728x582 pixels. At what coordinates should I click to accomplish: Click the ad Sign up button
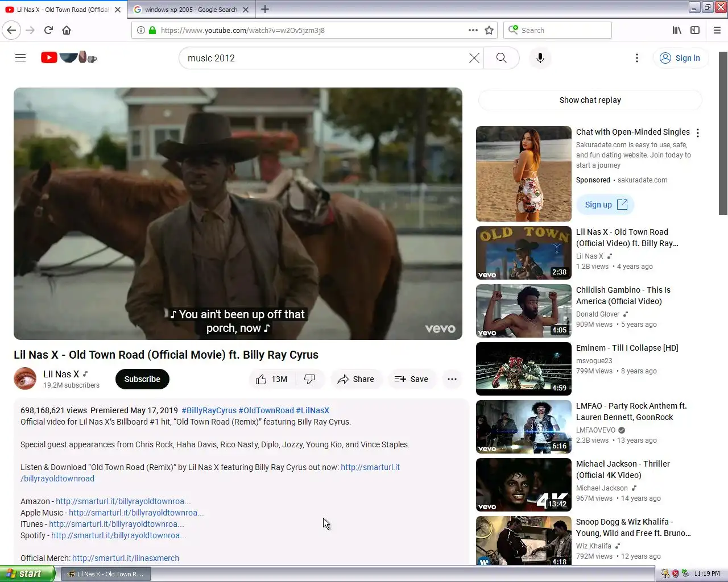(606, 205)
